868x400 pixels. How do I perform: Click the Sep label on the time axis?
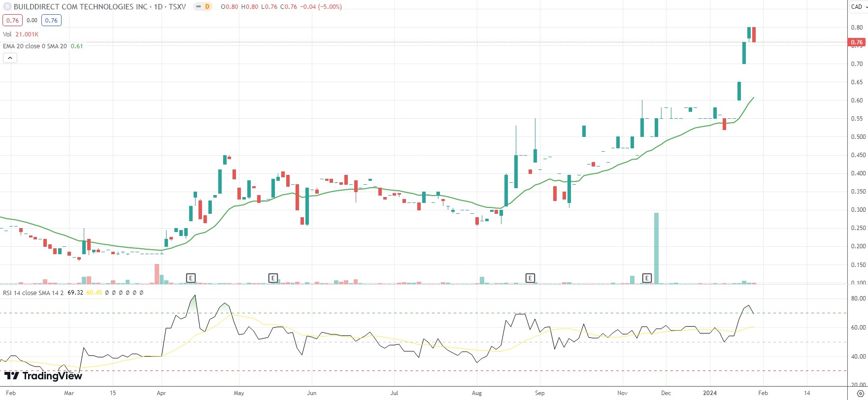click(x=540, y=393)
